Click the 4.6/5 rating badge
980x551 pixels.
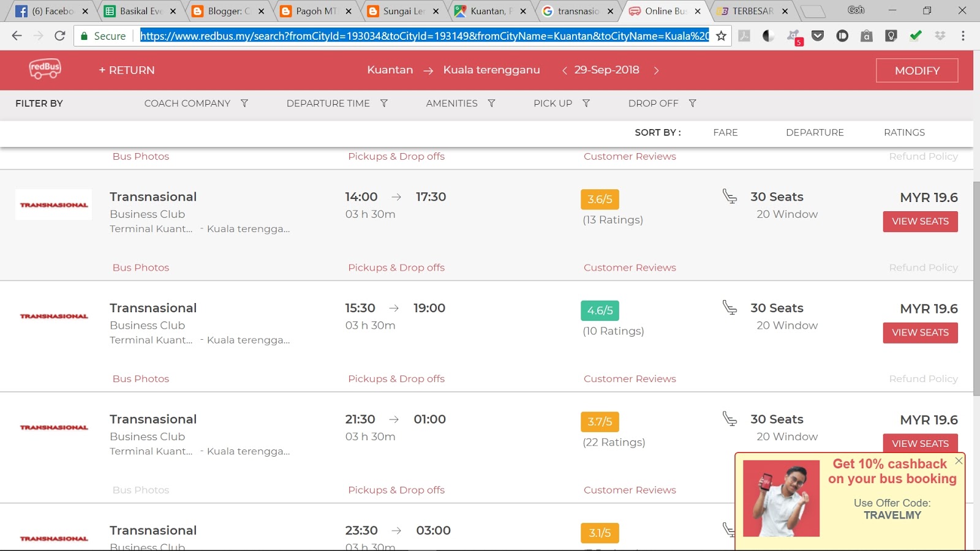[x=600, y=310]
